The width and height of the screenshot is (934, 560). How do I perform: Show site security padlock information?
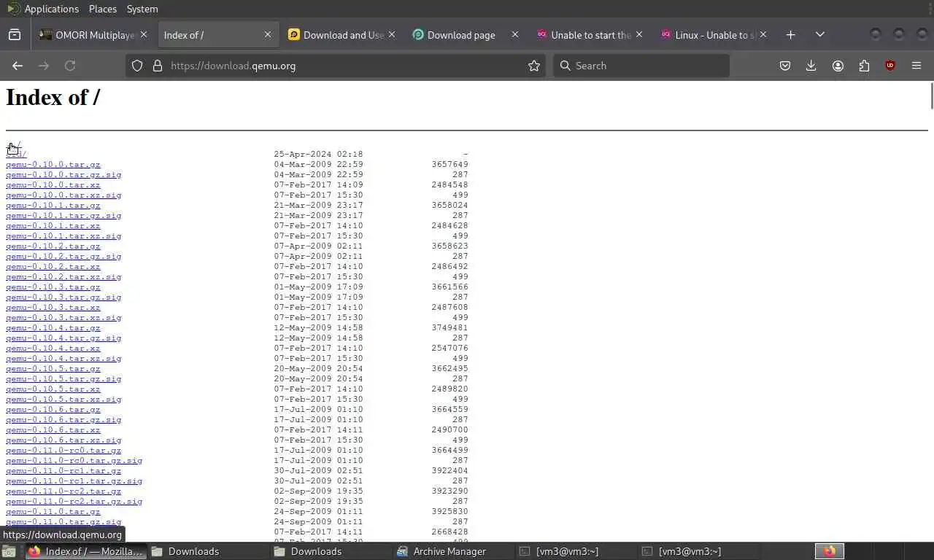tap(157, 66)
